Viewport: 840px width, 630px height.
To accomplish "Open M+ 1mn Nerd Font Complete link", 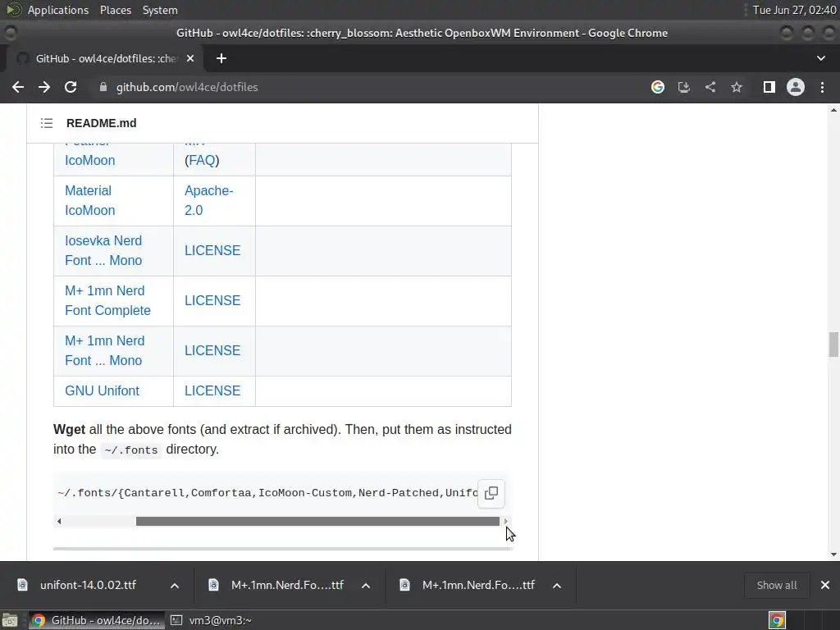I will [x=107, y=300].
